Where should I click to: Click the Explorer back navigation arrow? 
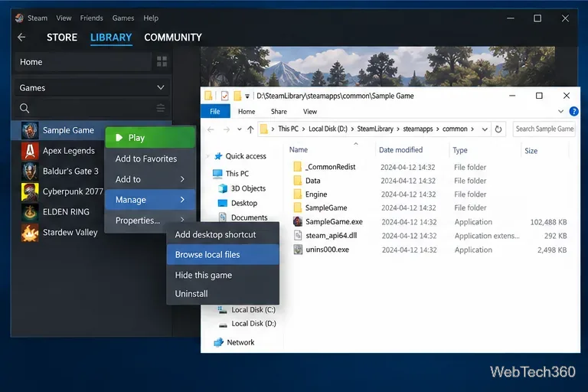pos(211,129)
